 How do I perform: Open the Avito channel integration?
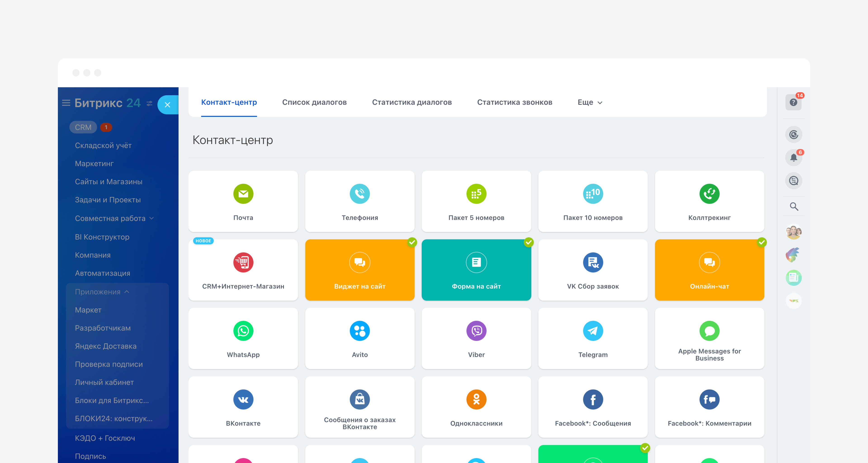(359, 339)
